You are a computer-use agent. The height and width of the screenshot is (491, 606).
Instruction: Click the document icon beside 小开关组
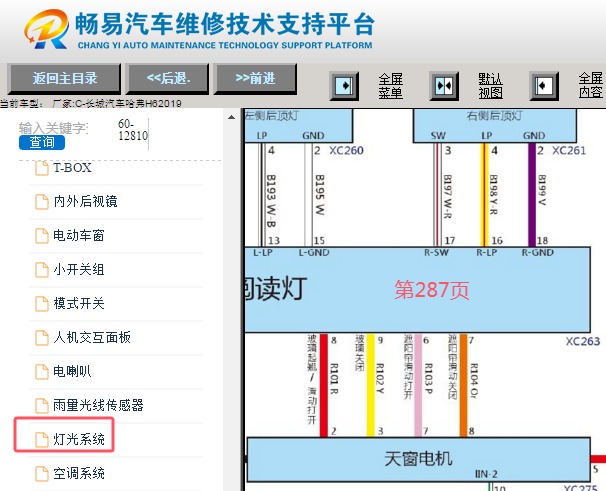(x=42, y=270)
